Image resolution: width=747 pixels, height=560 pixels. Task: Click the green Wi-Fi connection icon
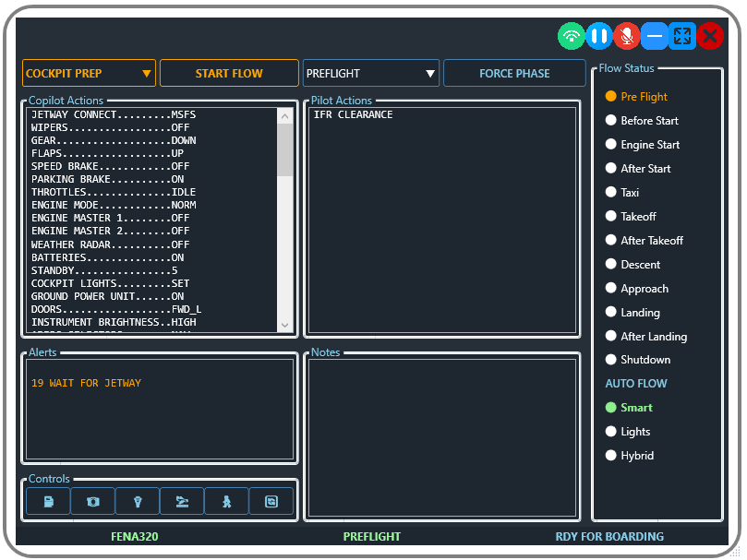(x=572, y=37)
